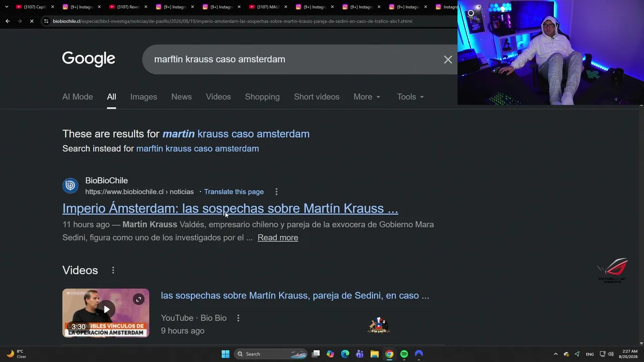The image size is (644, 362).
Task: Switch to the Shopping tab
Action: click(262, 97)
